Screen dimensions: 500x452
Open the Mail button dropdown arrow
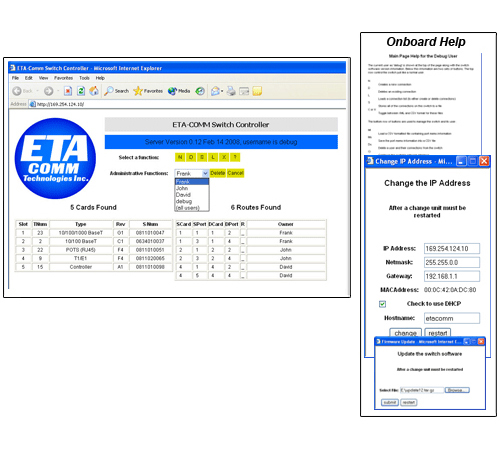point(222,91)
